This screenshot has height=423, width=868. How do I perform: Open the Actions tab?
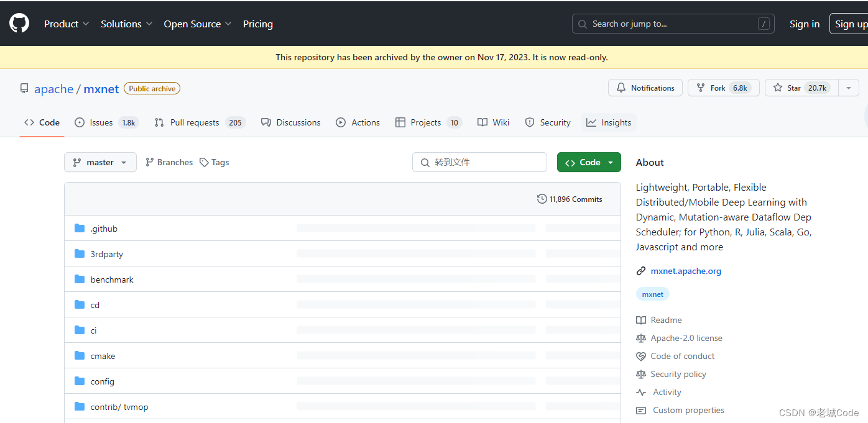[358, 122]
